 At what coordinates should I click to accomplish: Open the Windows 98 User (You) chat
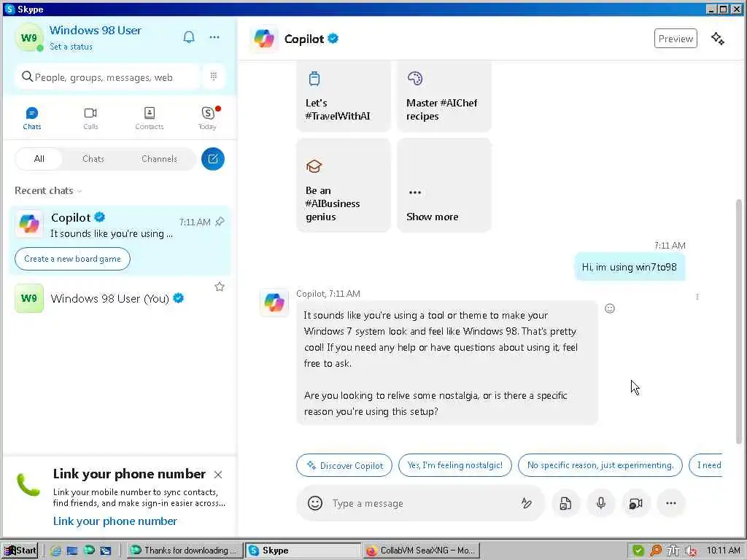coord(120,298)
